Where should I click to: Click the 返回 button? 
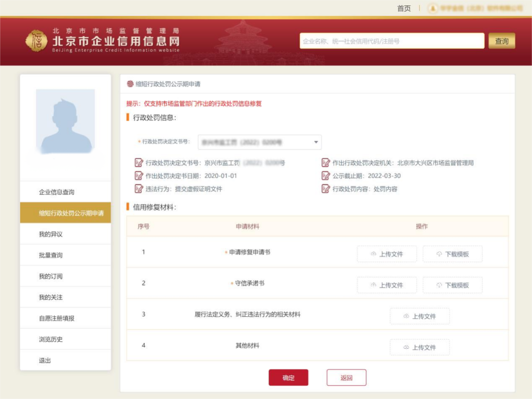[x=346, y=378]
